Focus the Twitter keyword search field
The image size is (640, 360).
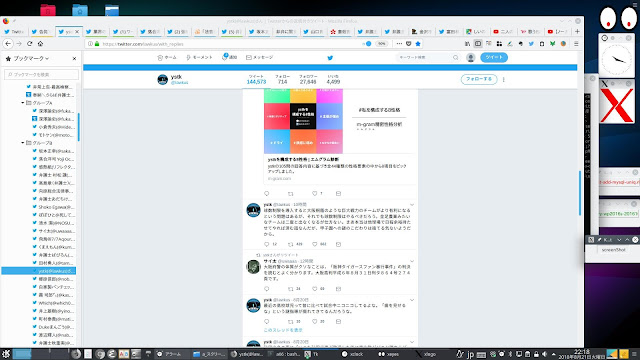pyautogui.click(x=428, y=58)
